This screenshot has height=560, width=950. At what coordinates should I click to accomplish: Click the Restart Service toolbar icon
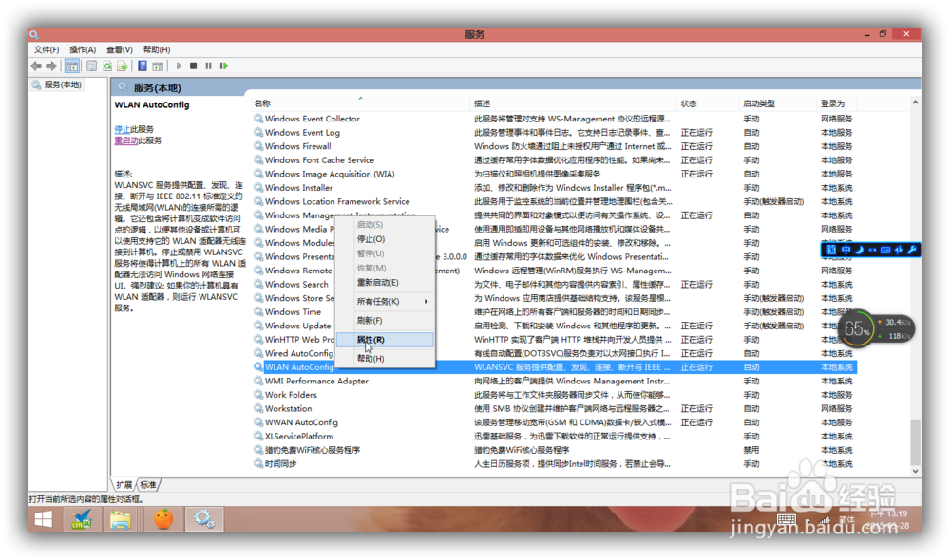(224, 66)
